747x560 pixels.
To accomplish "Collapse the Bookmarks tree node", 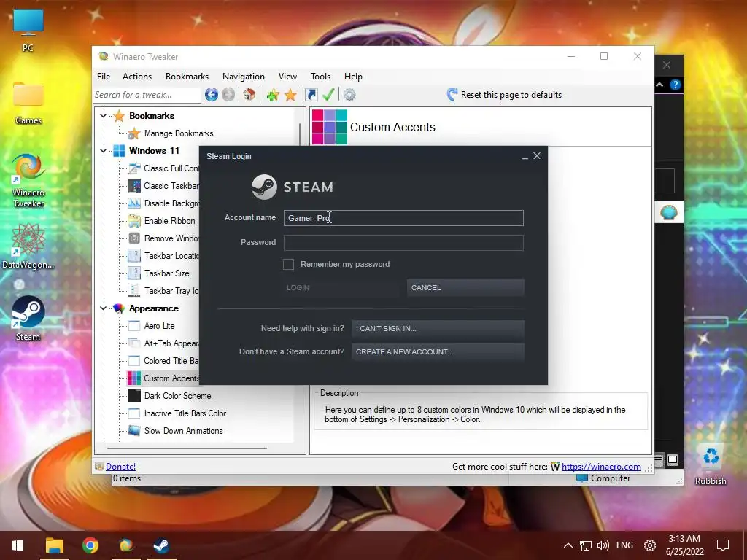I will 103,116.
